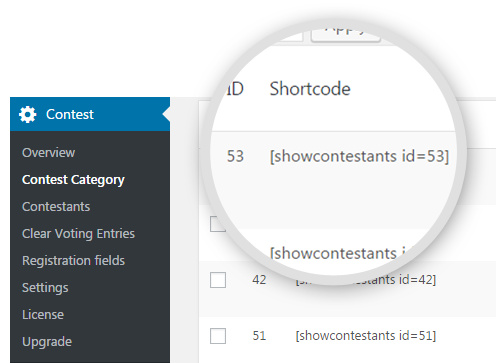Click the Upgrade link in sidebar
This screenshot has height=363, width=496.
coord(47,342)
